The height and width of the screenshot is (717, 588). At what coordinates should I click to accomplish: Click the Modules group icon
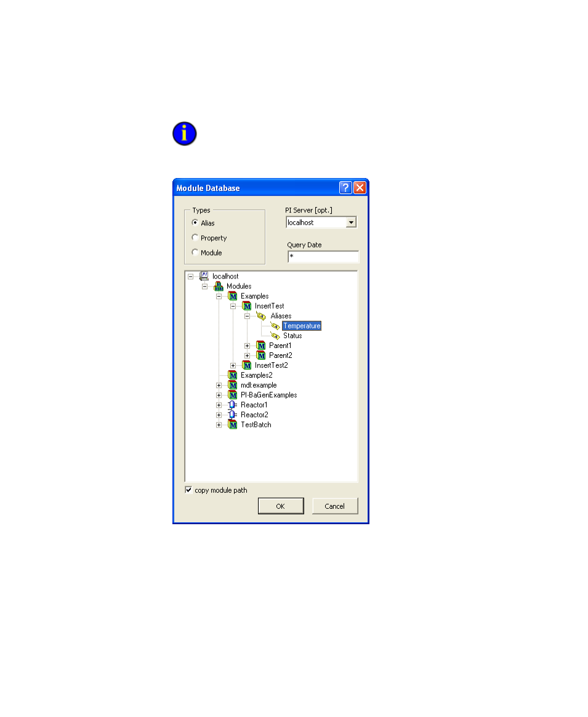click(219, 286)
